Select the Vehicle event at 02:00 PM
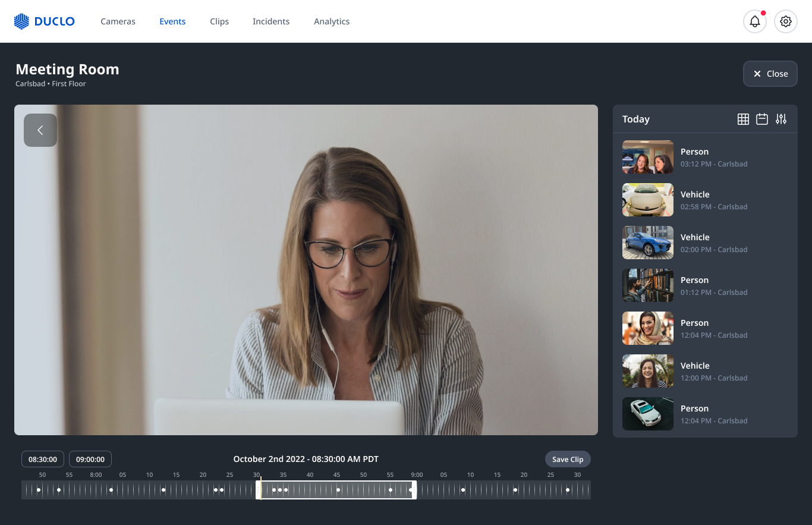 [x=705, y=243]
